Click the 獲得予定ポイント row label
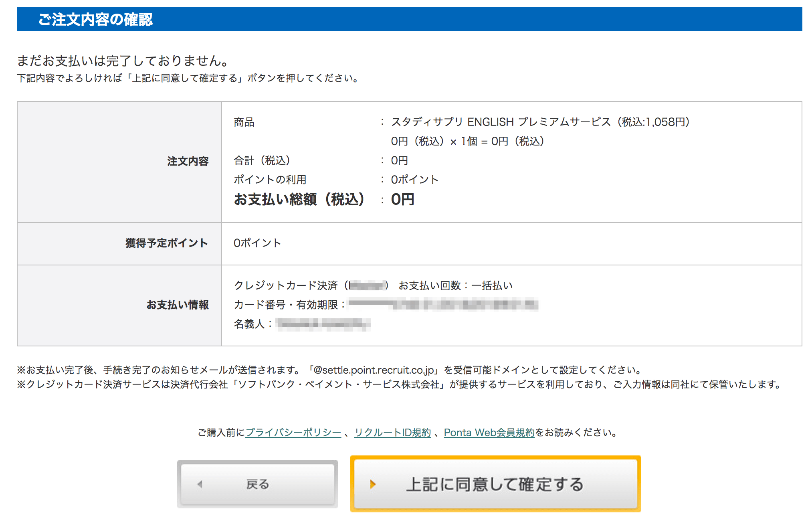 [x=167, y=243]
